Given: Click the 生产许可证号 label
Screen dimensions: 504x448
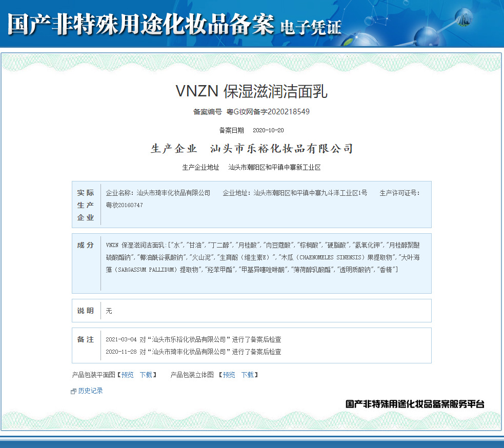Looking at the screenshot, I should [399, 193].
